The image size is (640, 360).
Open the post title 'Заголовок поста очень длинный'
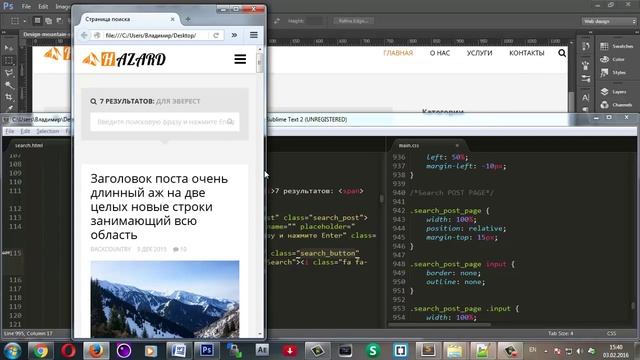pos(159,207)
